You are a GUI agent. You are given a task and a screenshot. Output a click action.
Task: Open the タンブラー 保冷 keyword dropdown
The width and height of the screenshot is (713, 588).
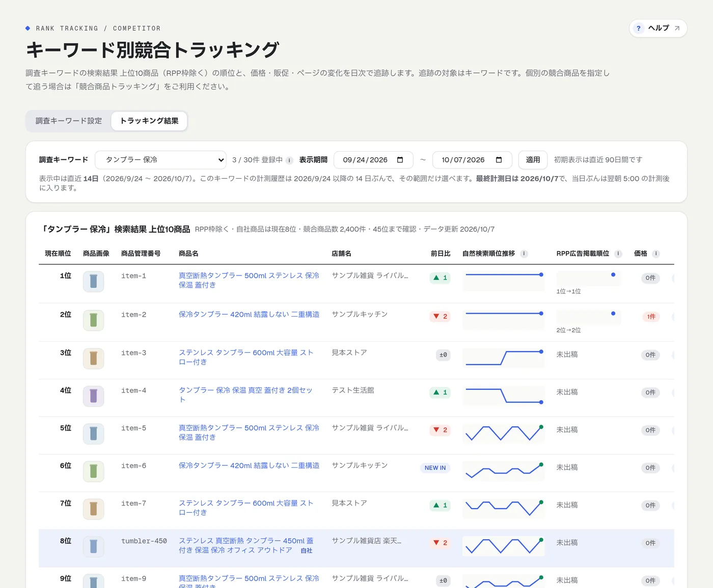[161, 160]
